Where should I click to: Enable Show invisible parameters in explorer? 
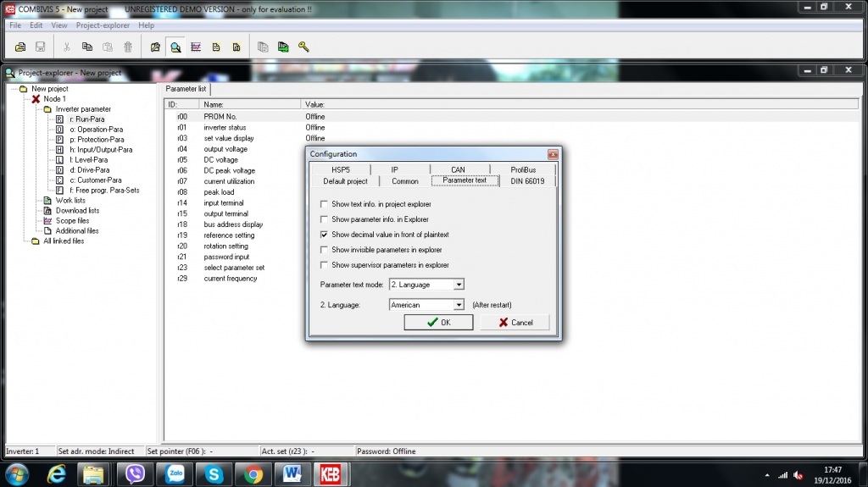click(x=325, y=250)
